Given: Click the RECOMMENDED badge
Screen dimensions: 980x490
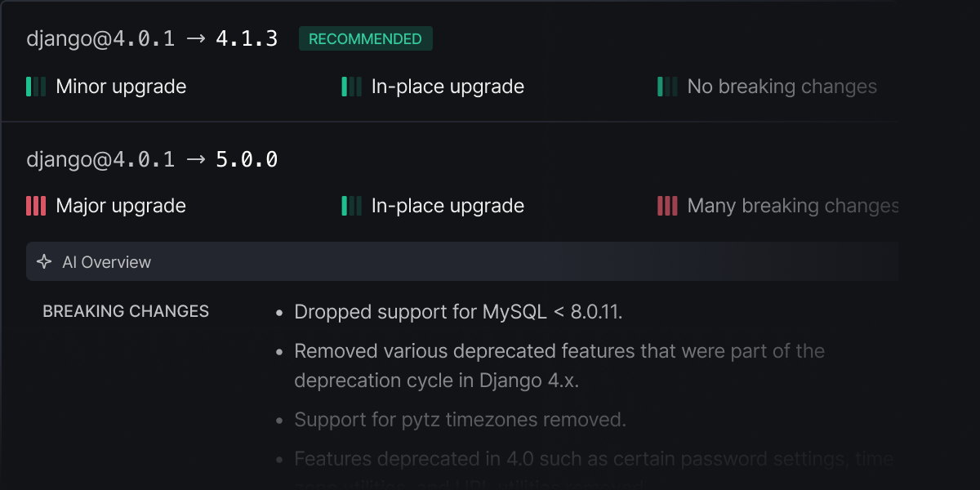Looking at the screenshot, I should coord(365,39).
